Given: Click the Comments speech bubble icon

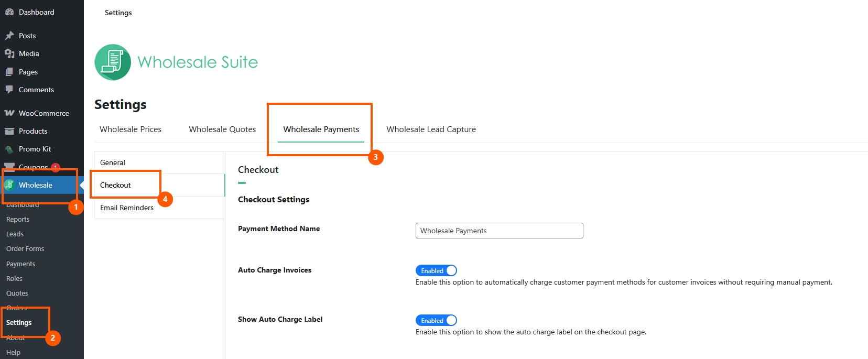Looking at the screenshot, I should point(9,90).
